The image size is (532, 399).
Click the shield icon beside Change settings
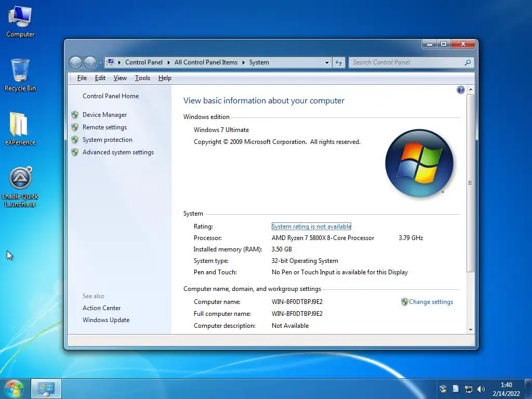404,302
